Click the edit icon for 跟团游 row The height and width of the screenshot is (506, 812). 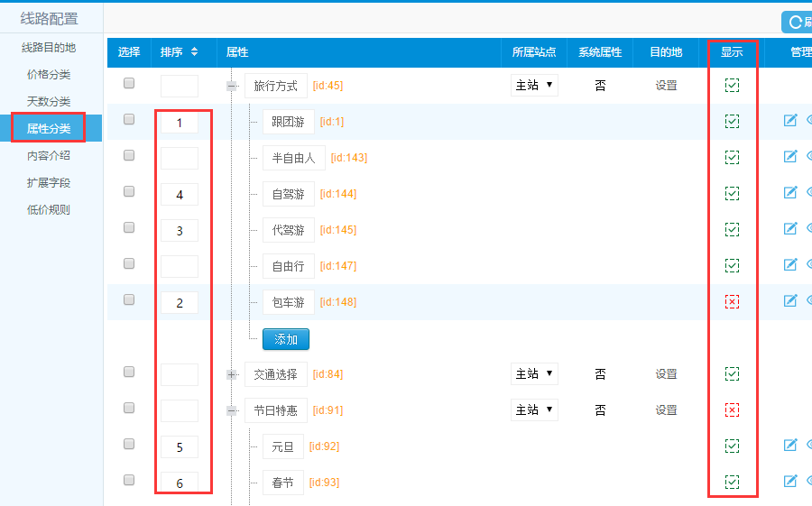point(790,120)
